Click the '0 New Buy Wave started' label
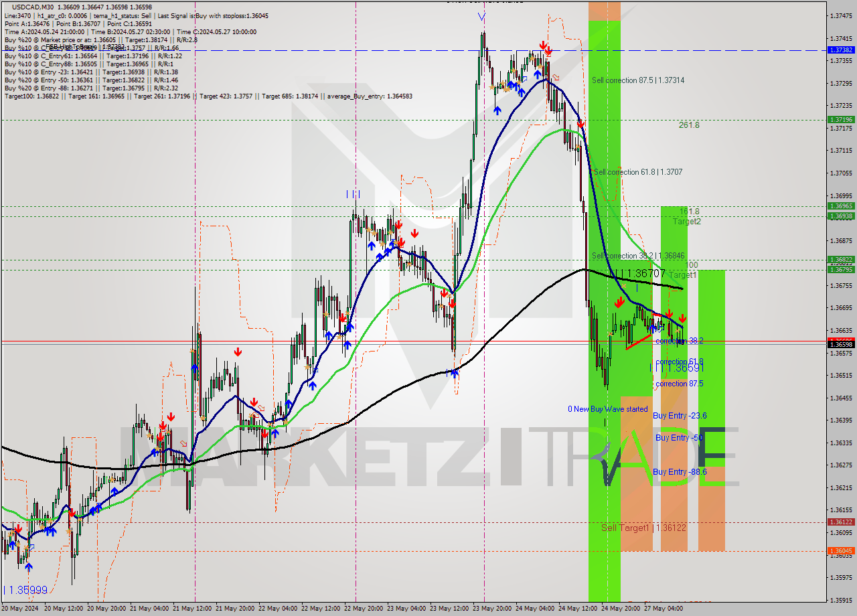 (607, 409)
